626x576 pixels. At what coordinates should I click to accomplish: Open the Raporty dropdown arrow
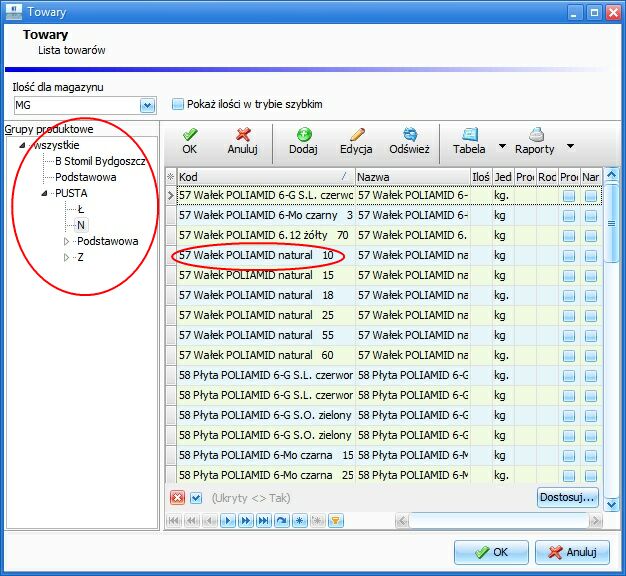tap(571, 146)
